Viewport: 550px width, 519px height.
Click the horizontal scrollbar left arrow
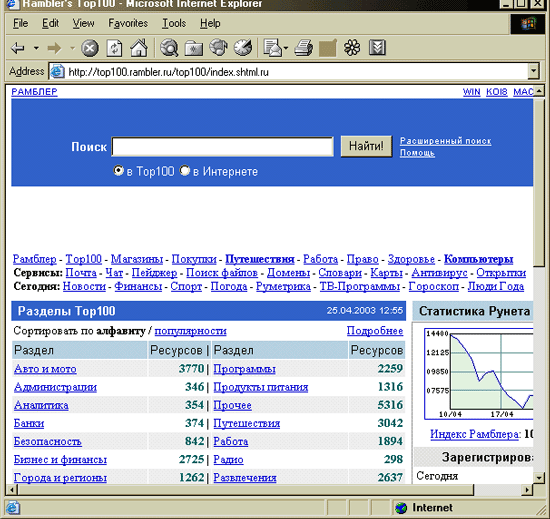pos(12,489)
